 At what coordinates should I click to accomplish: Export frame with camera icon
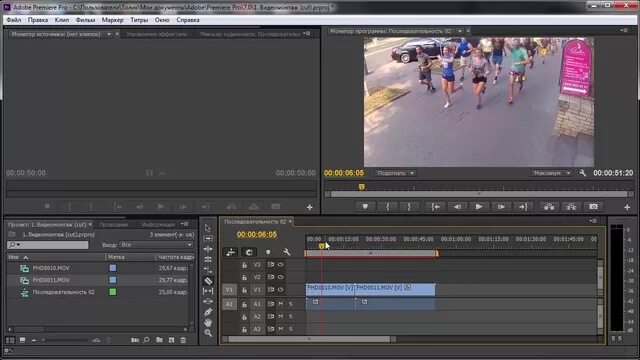pyautogui.click(x=593, y=207)
